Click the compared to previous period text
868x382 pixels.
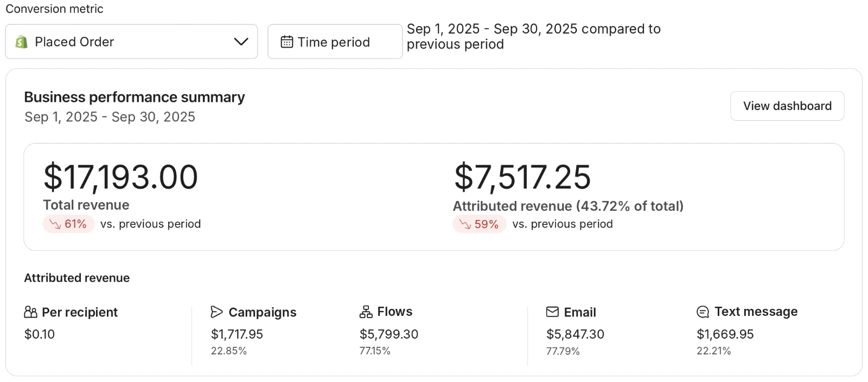click(x=534, y=36)
